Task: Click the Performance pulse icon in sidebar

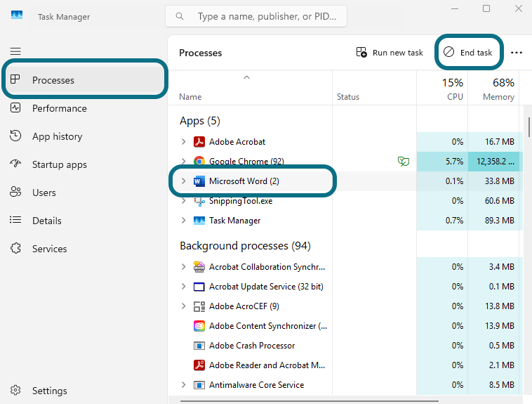Action: (15, 107)
